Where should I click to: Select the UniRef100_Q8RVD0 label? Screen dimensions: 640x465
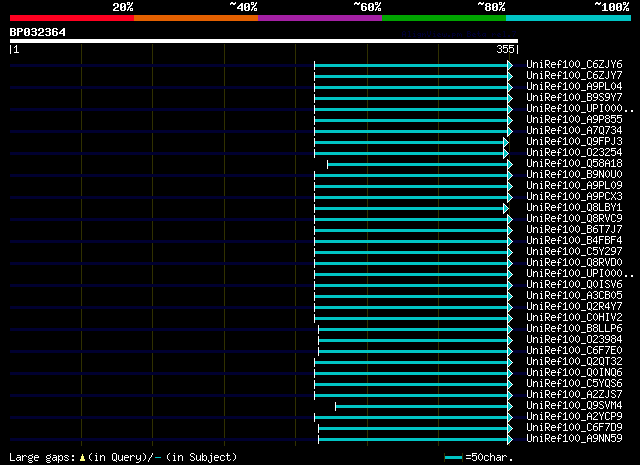point(574,263)
